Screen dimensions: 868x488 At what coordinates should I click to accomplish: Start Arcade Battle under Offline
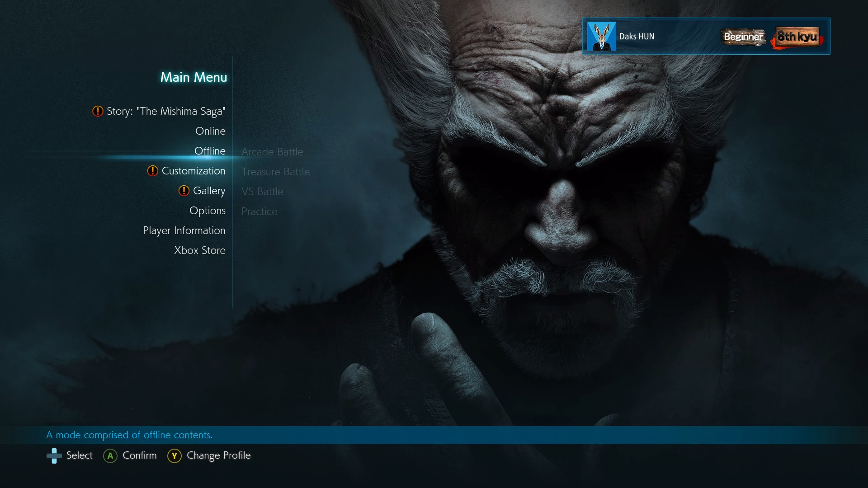(272, 152)
